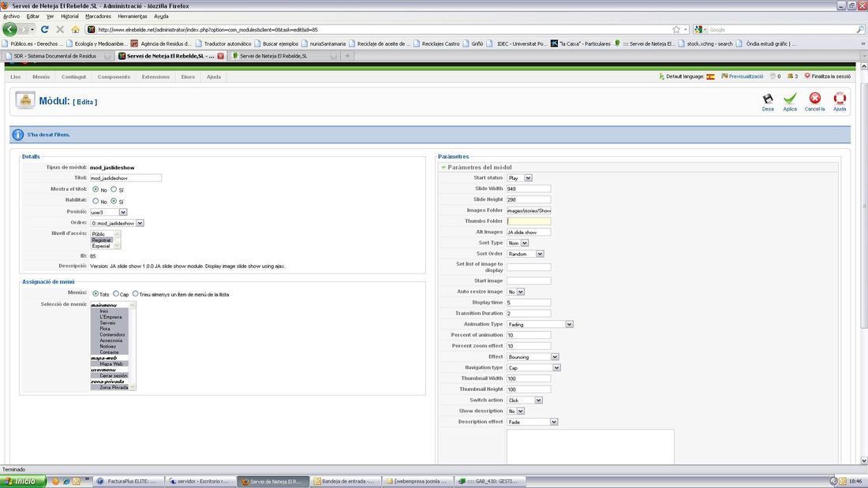Open the Components menu
The image size is (868, 488).
click(114, 77)
